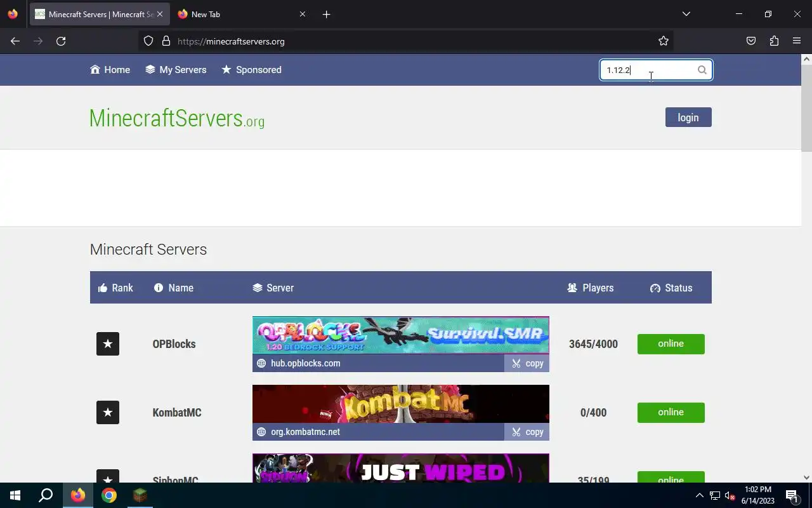The width and height of the screenshot is (812, 508).
Task: Open the Windows Start menu
Action: coord(15,495)
